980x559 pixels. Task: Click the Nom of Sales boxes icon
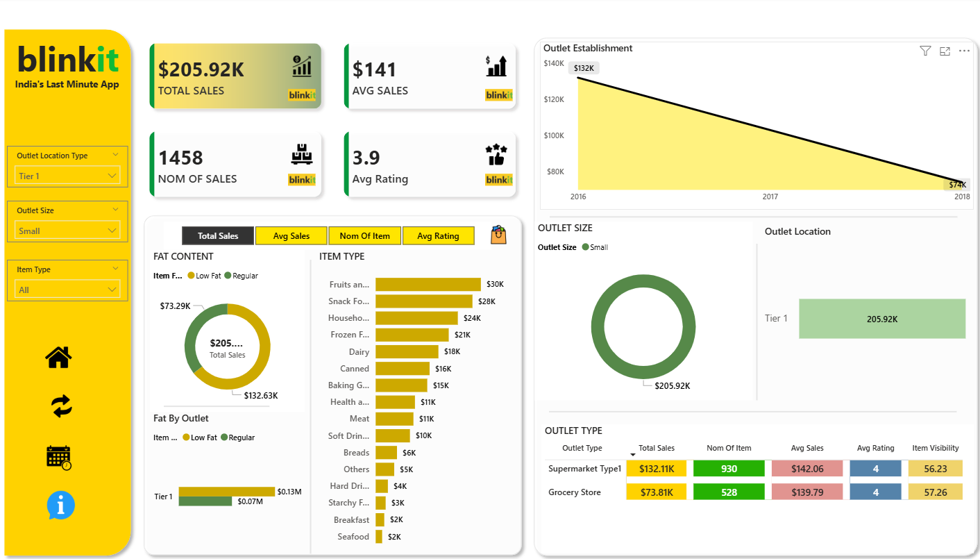coord(302,154)
